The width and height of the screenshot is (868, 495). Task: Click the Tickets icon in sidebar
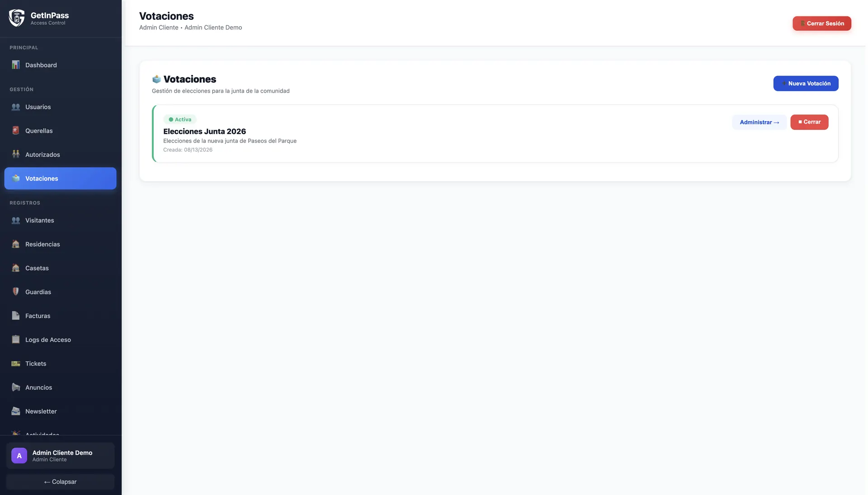coord(16,363)
